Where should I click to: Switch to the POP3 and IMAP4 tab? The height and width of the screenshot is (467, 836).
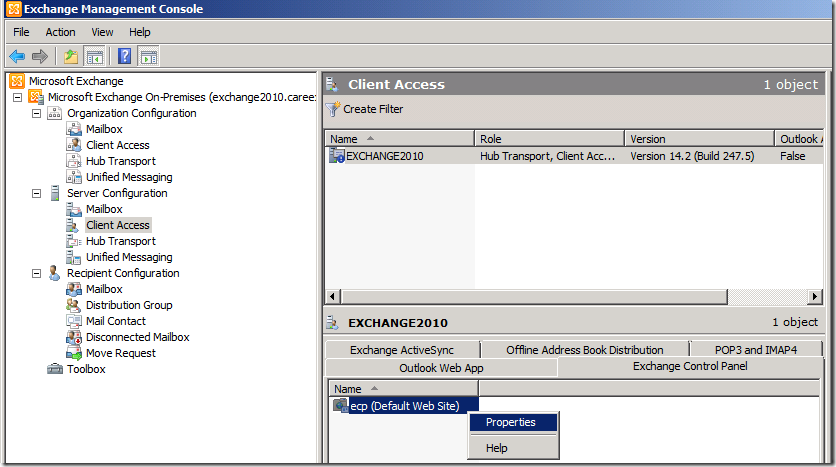pyautogui.click(x=756, y=350)
